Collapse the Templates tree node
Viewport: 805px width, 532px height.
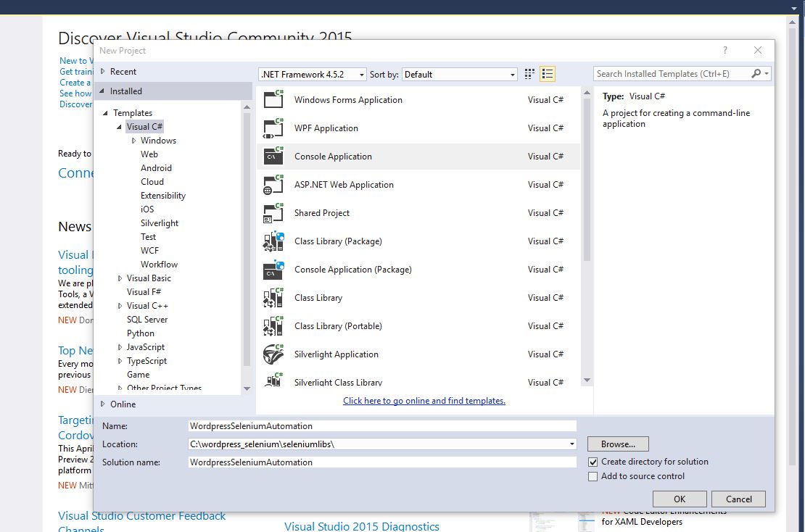105,113
